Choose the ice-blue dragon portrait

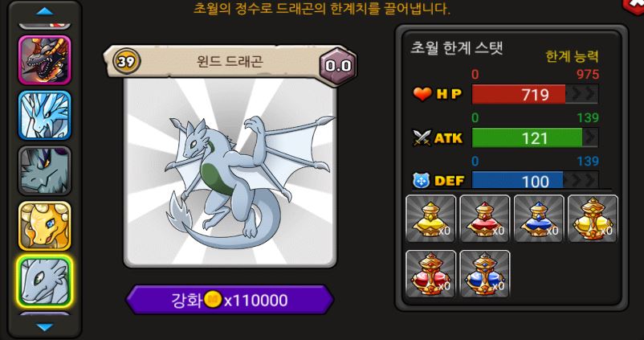tap(44, 116)
